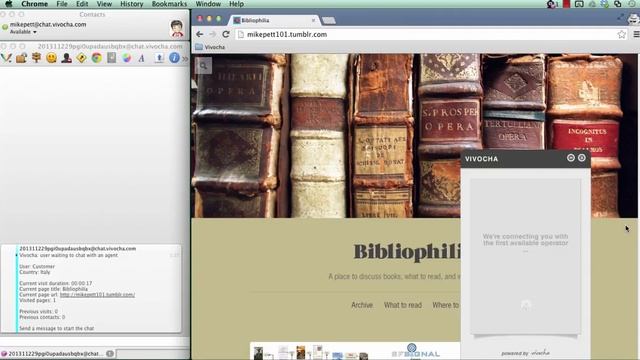Image resolution: width=640 pixels, height=360 pixels.
Task: Click the dark user silhouette toolbar icon
Action: click(67, 58)
